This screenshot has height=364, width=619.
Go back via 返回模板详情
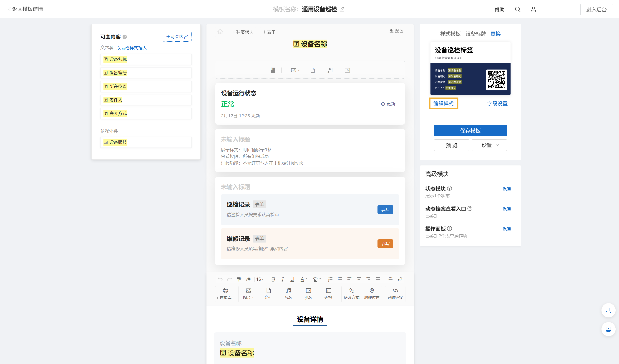(x=26, y=9)
